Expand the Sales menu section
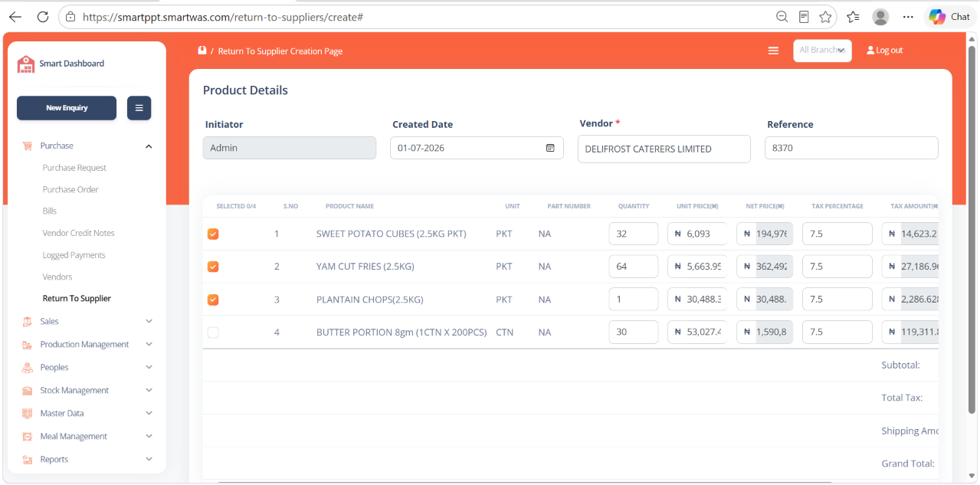The image size is (980, 485). (x=87, y=322)
